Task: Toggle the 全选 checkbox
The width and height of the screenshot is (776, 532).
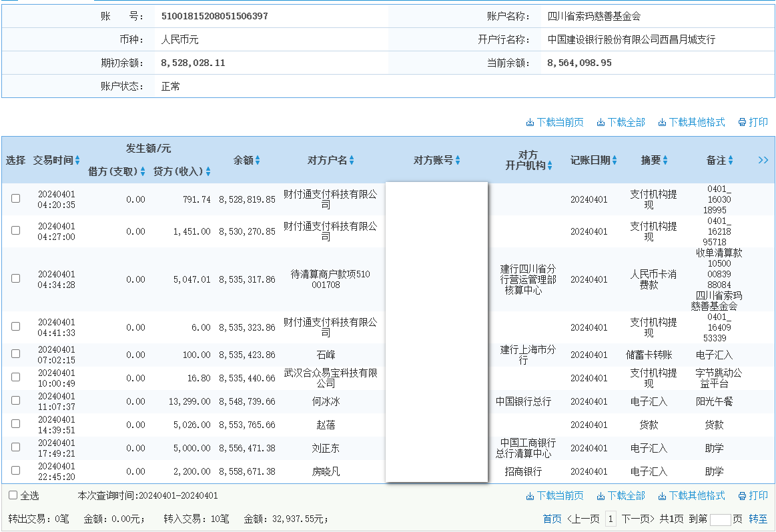Action: pyautogui.click(x=13, y=495)
